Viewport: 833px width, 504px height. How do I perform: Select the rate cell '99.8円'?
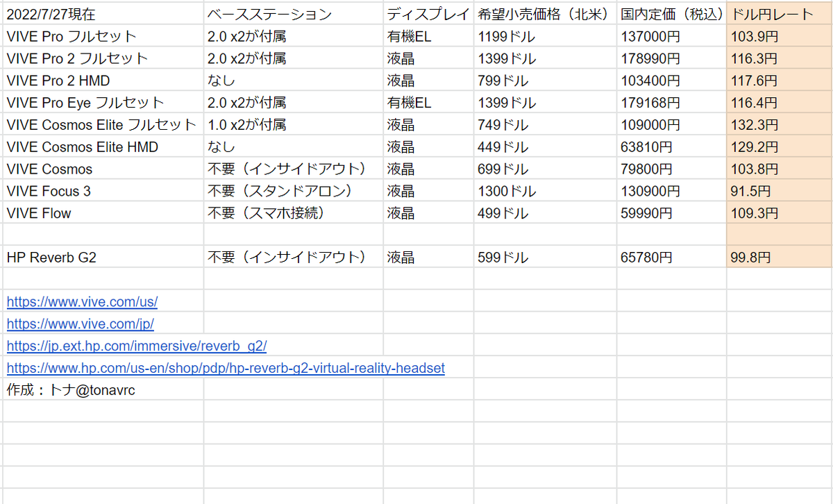(x=780, y=258)
